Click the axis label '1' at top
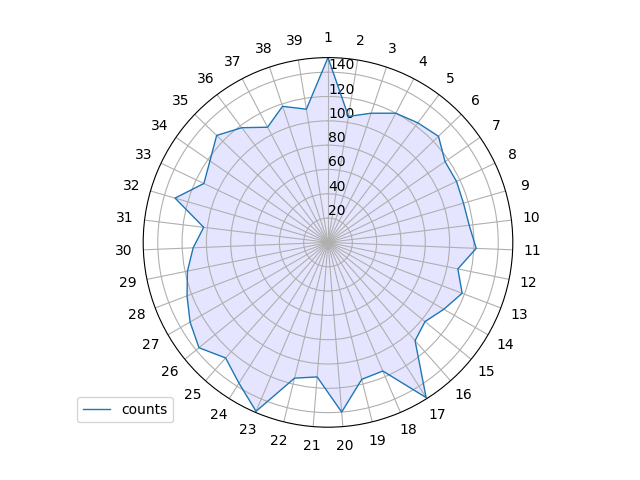Image resolution: width=640 pixels, height=480 pixels. click(328, 38)
